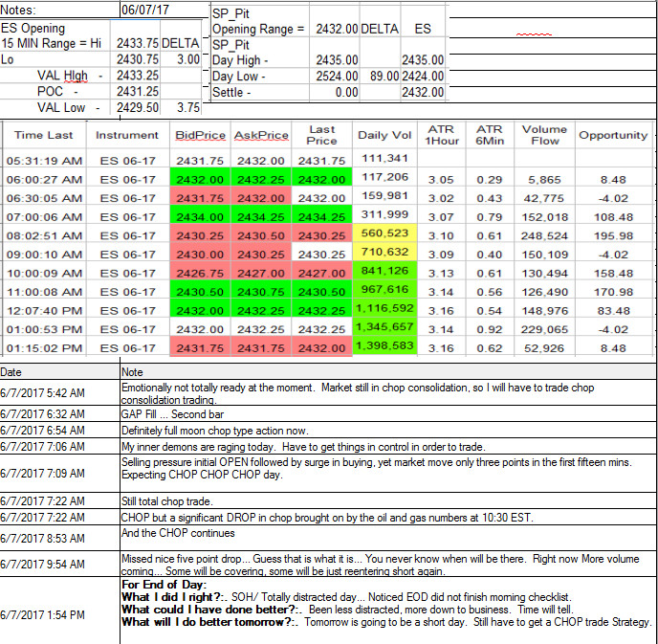658x644 pixels.
Task: Select the 15 min range delta 3.00
Action: 188,59
